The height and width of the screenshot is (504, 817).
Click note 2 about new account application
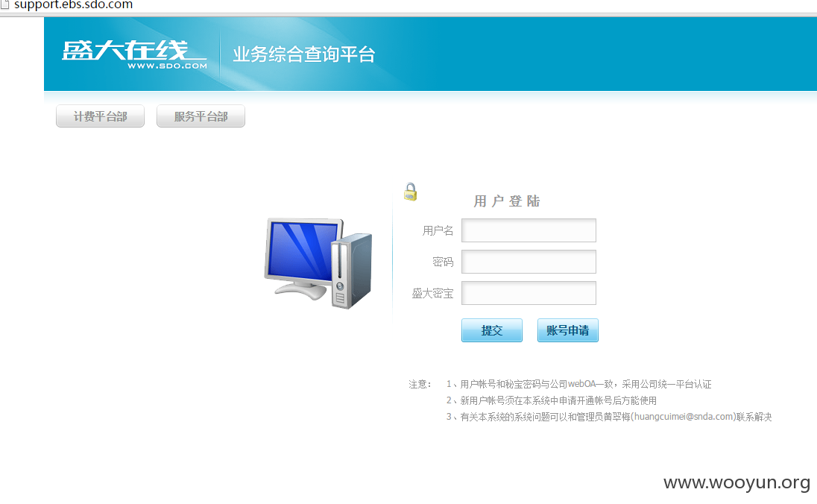(552, 400)
